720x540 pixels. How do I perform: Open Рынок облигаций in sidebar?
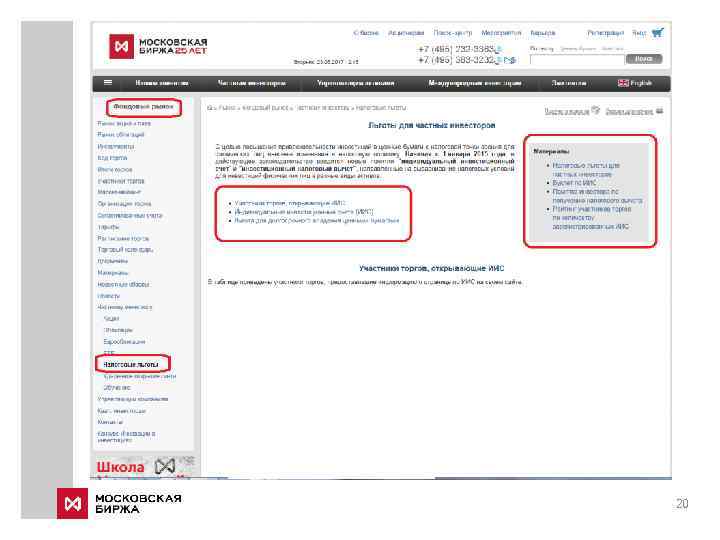coord(121,135)
